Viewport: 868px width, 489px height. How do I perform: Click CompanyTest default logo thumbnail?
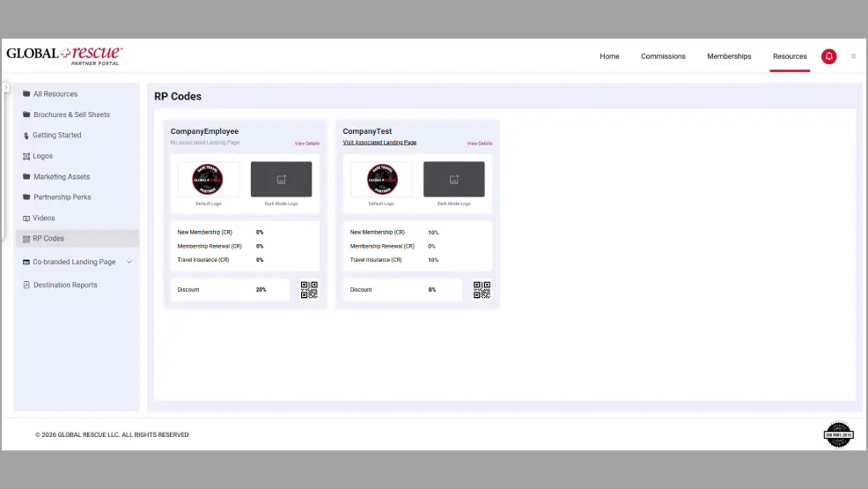pyautogui.click(x=381, y=179)
